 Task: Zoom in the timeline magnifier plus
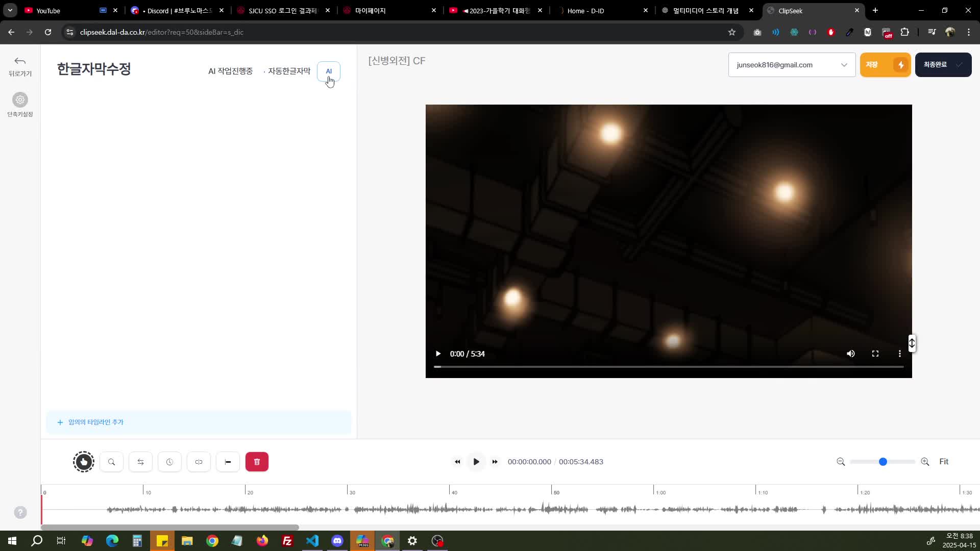[925, 462]
